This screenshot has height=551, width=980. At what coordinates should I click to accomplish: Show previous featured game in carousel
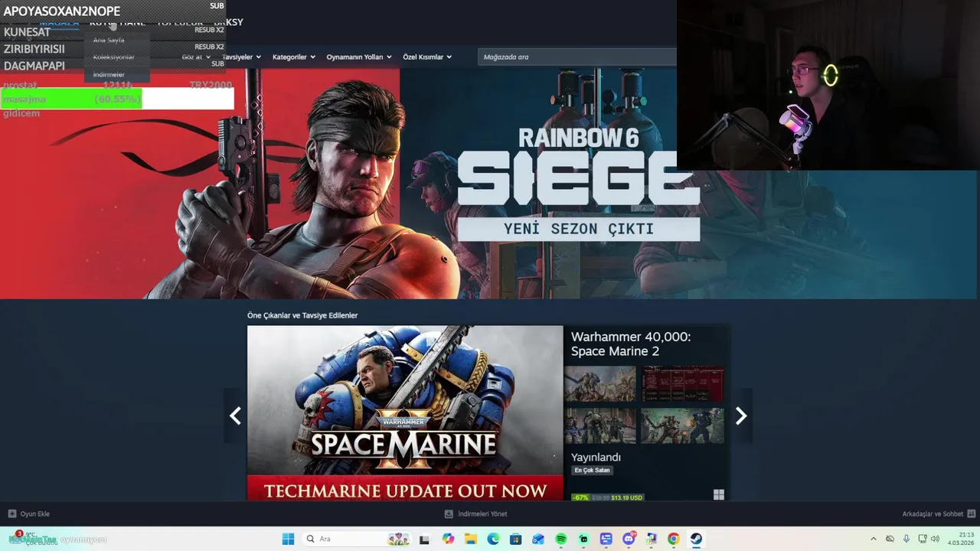(235, 416)
